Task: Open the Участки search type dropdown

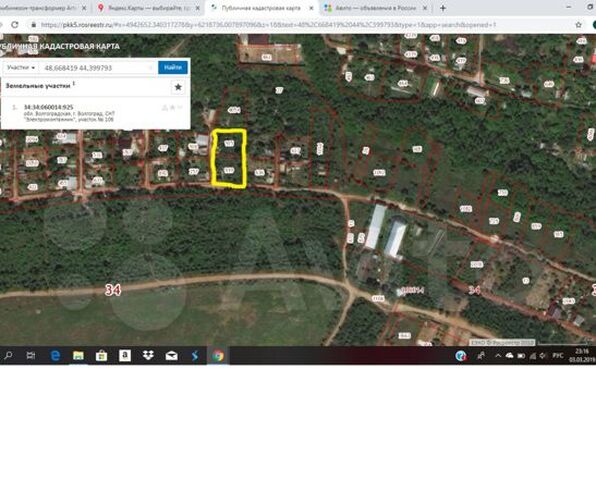Action: [x=21, y=67]
